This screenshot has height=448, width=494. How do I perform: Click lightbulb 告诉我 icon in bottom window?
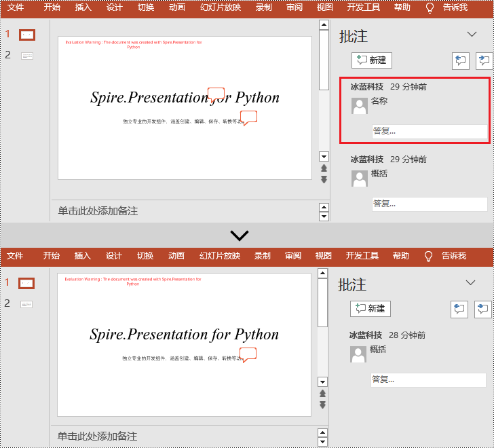tap(428, 256)
